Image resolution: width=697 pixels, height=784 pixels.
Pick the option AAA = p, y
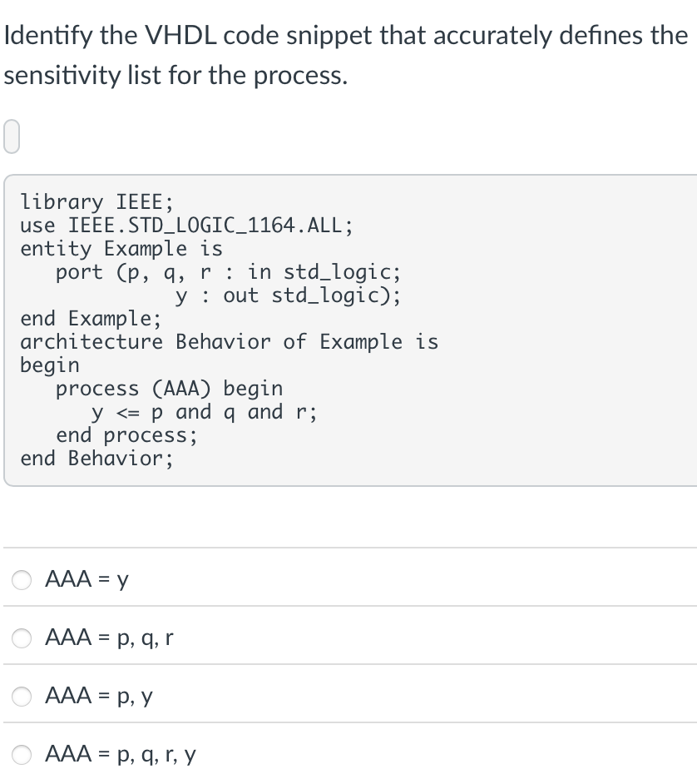coord(22,697)
